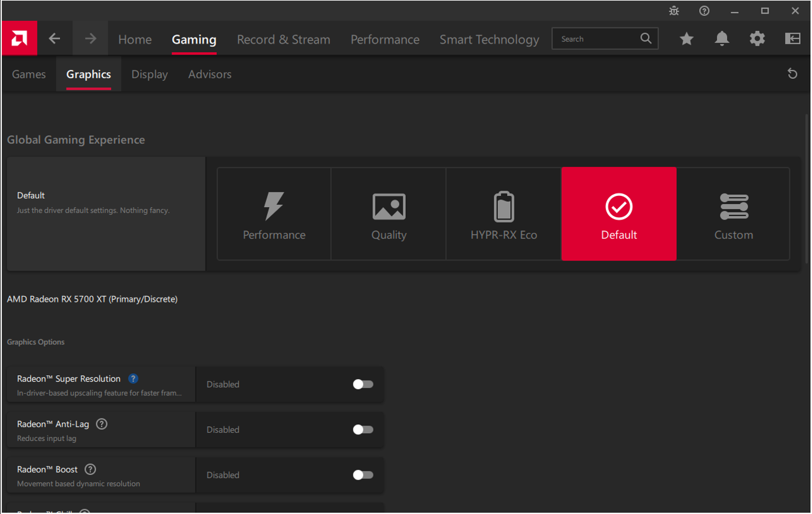Select the Default profile

pos(619,214)
